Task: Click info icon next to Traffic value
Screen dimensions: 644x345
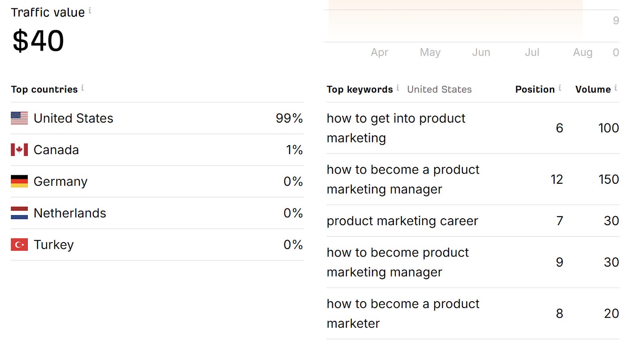Action: [x=90, y=11]
